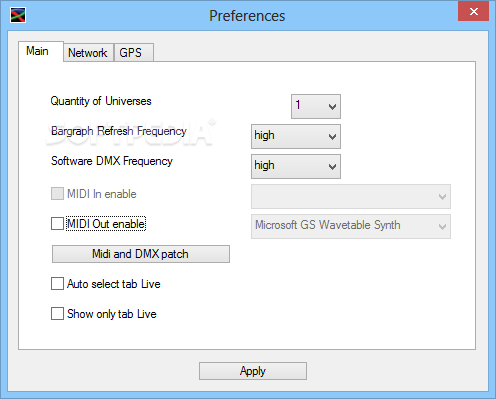Click the Bargraph Refresh Frequency label

click(119, 131)
